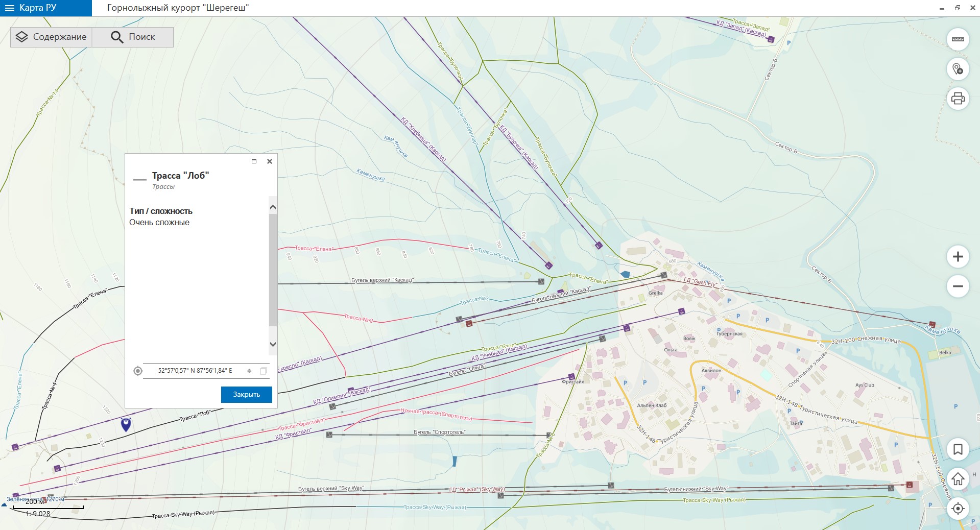Click the blue map pin marker

tap(126, 424)
